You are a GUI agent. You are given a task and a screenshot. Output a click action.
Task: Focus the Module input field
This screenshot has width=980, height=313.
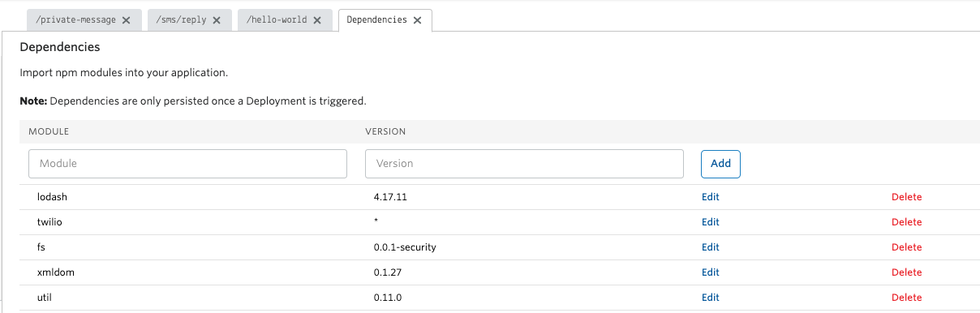click(x=187, y=163)
